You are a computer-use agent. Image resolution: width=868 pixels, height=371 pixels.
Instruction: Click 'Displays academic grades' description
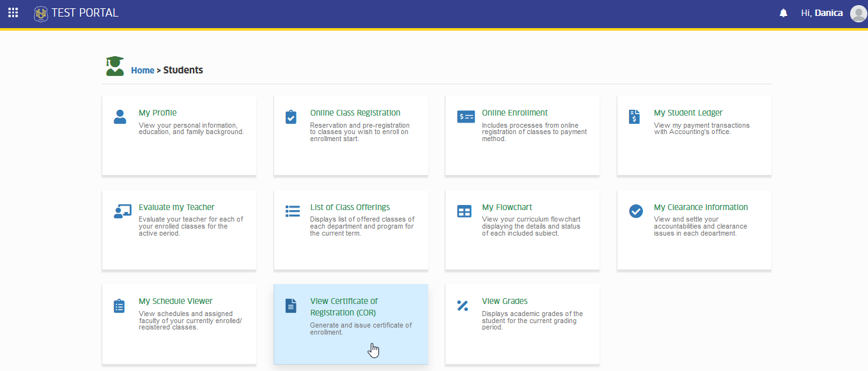coord(532,321)
